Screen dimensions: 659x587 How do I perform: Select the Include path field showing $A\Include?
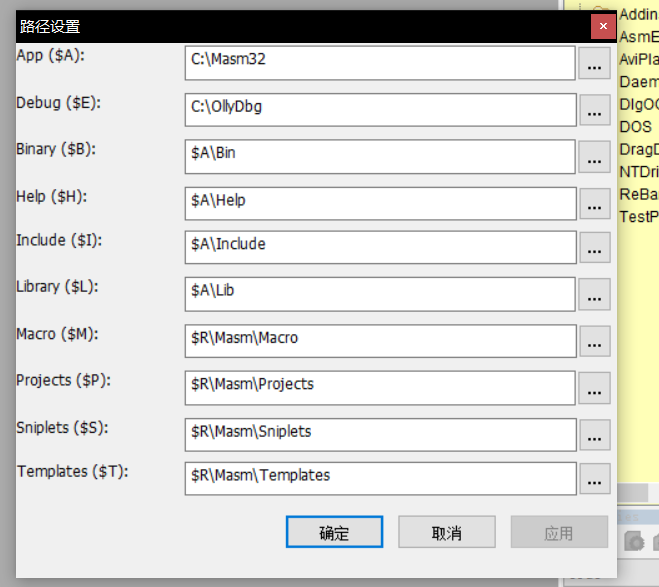pos(380,247)
